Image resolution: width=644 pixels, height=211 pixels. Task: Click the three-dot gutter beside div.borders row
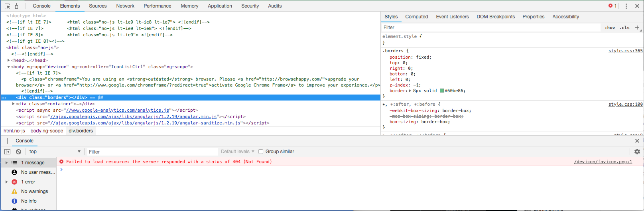(4, 97)
